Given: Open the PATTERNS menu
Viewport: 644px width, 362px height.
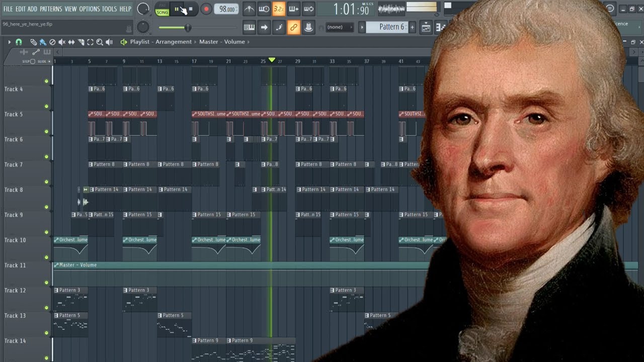Looking at the screenshot, I should 51,9.
